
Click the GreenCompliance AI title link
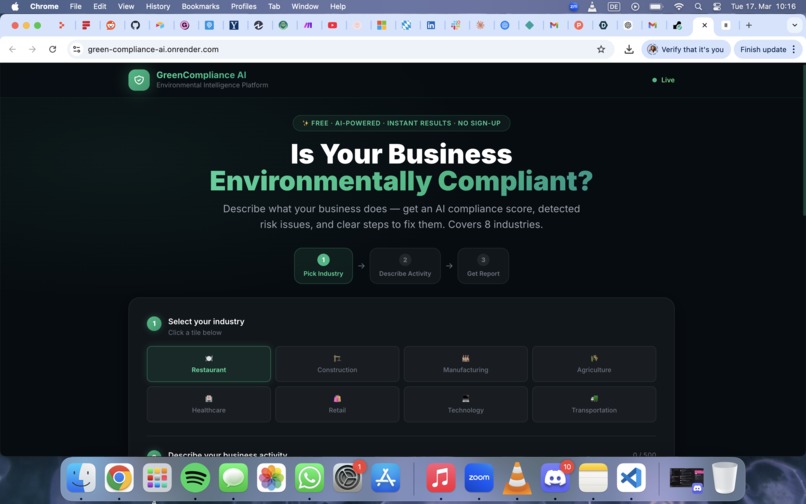(201, 75)
